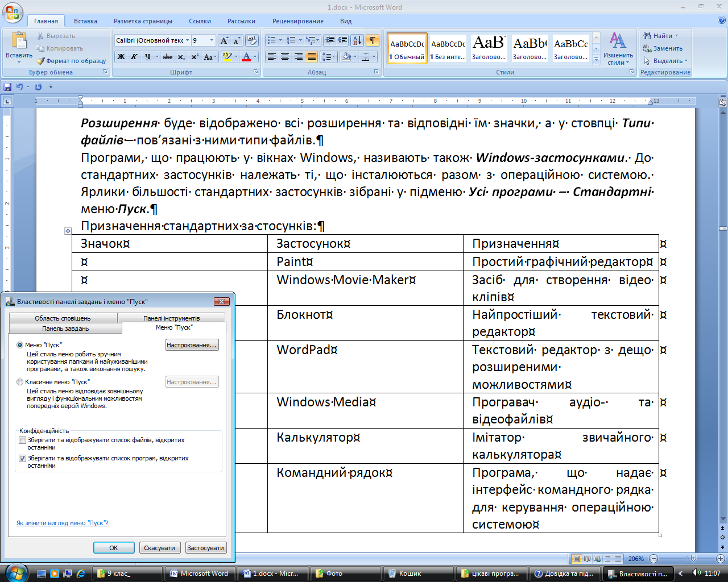The width and height of the screenshot is (728, 582).
Task: Click the Скасувати button
Action: (159, 548)
